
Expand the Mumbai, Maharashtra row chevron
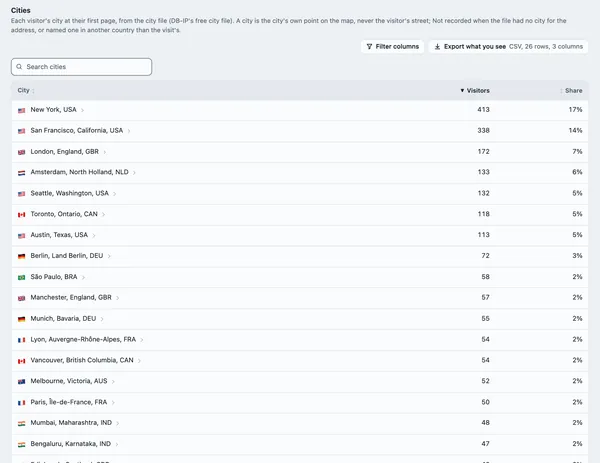(118, 423)
